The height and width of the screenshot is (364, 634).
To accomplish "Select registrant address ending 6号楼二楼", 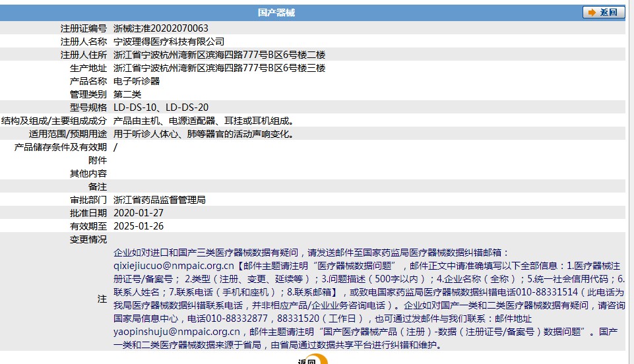I will 220,55.
